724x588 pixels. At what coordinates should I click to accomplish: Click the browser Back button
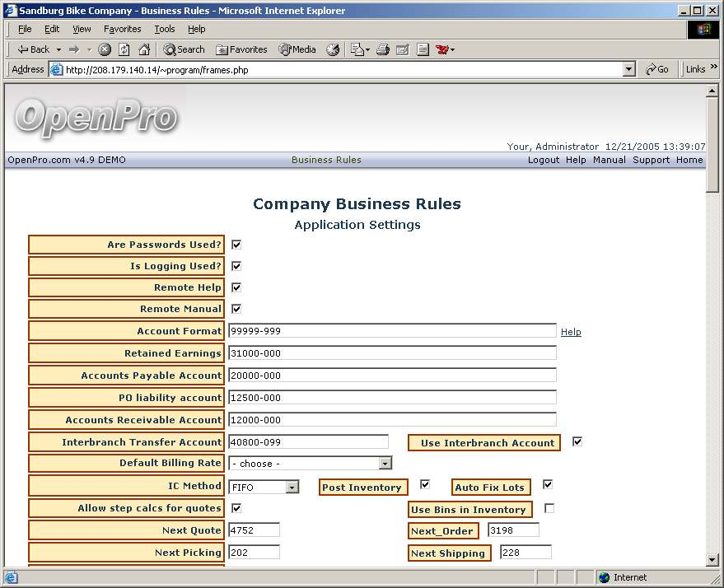(x=34, y=49)
